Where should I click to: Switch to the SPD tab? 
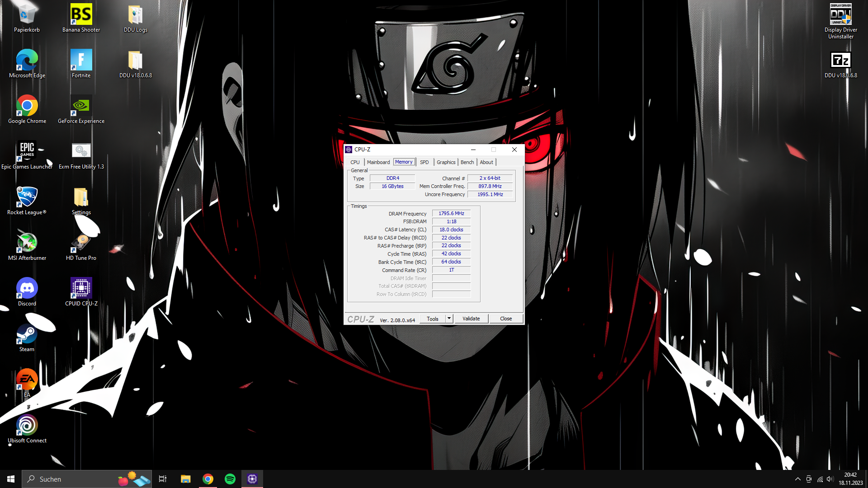pyautogui.click(x=424, y=162)
